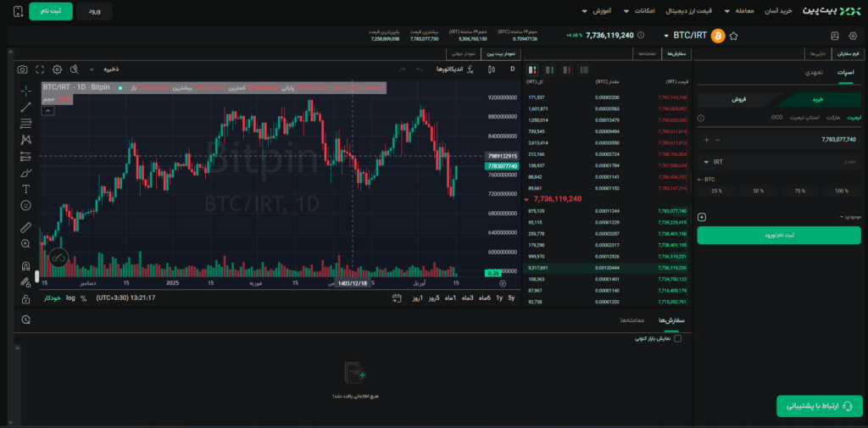Click the mobile app phone icon

coord(18,11)
